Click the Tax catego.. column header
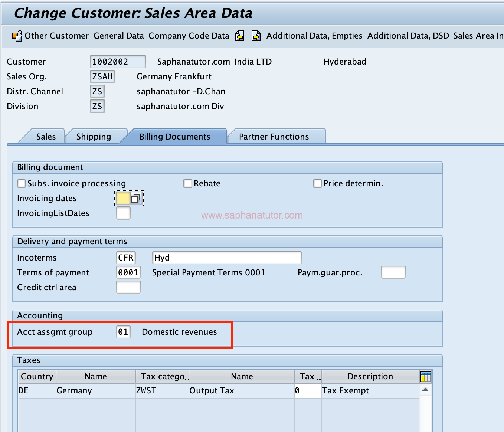504x432 pixels. click(163, 376)
